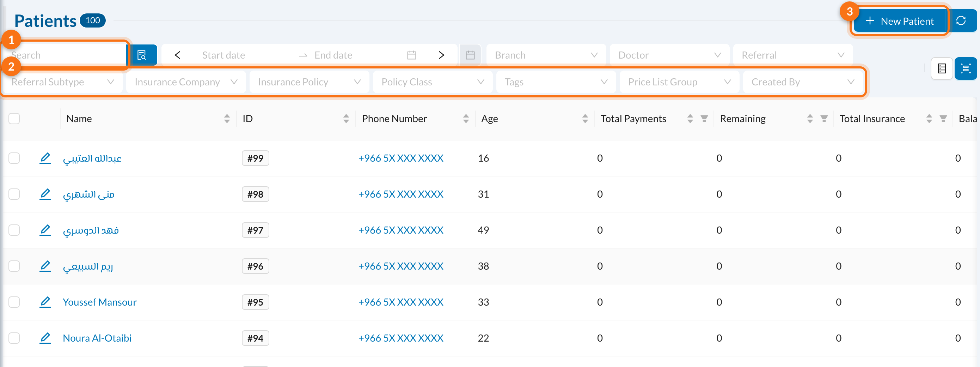Edit patient #97 with pencil icon
This screenshot has height=367, width=980.
point(45,230)
